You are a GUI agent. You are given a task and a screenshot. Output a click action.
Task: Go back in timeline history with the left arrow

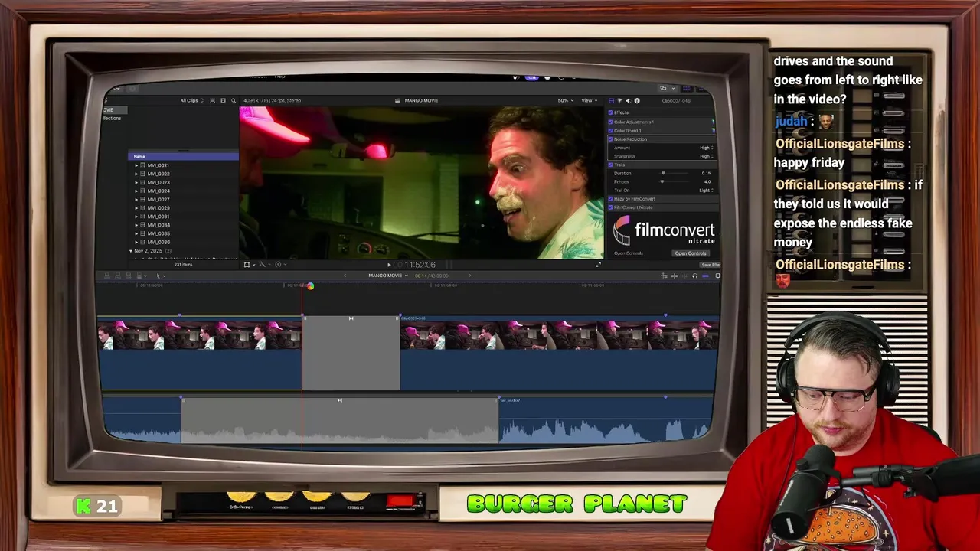click(x=345, y=275)
